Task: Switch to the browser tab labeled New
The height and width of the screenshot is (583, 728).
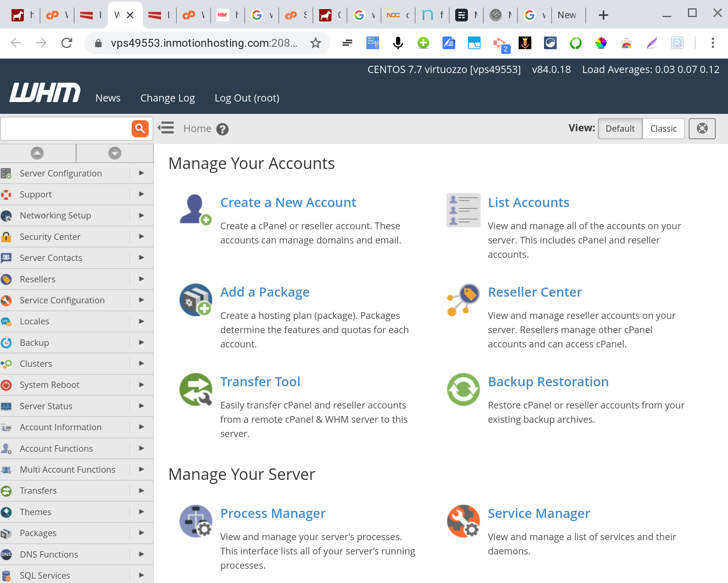Action: pos(567,15)
